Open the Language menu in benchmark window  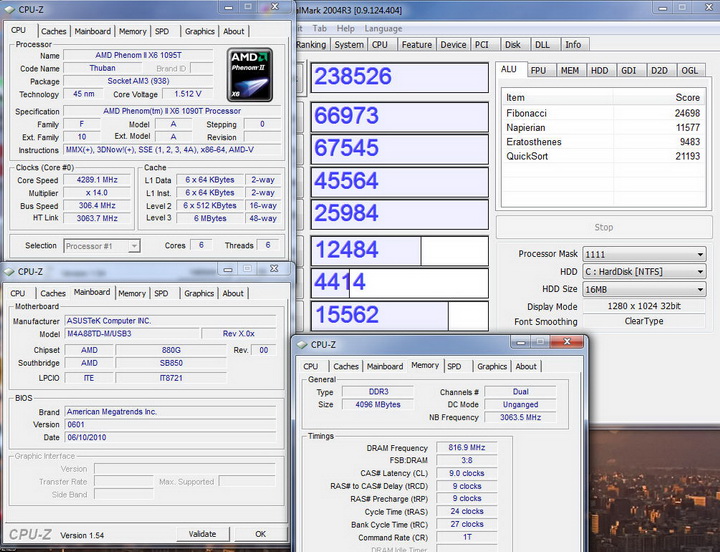click(383, 28)
